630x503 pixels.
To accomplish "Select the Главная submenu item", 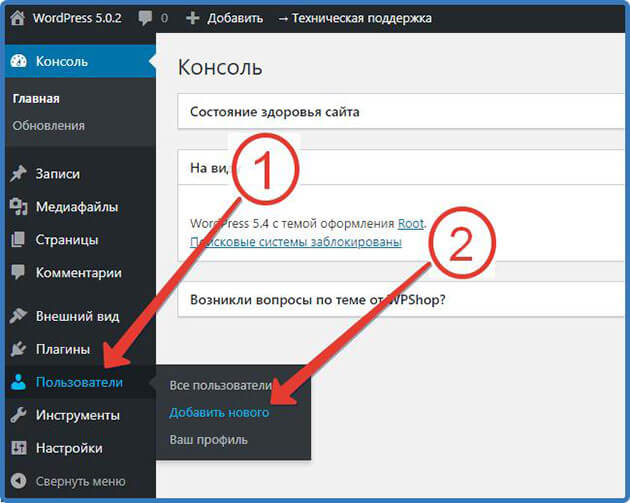I will pos(36,99).
